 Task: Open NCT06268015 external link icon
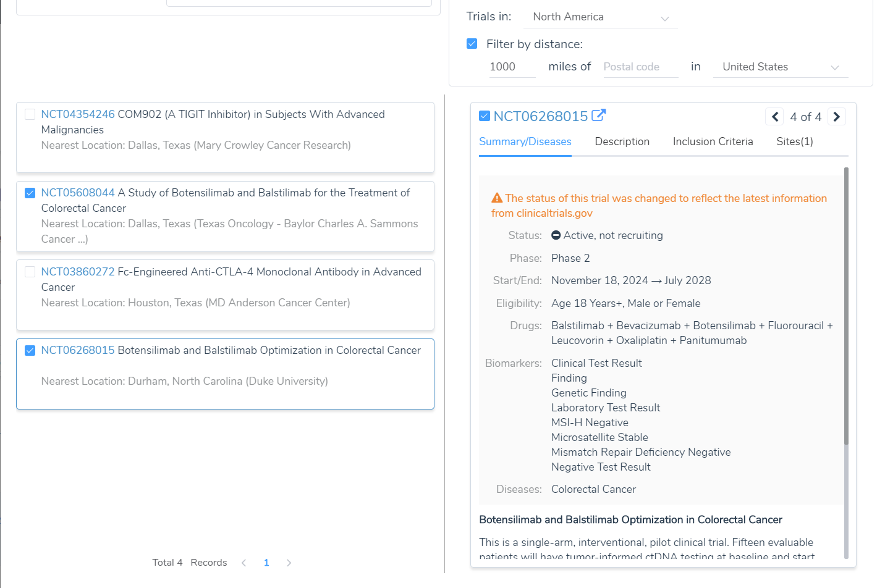tap(598, 115)
